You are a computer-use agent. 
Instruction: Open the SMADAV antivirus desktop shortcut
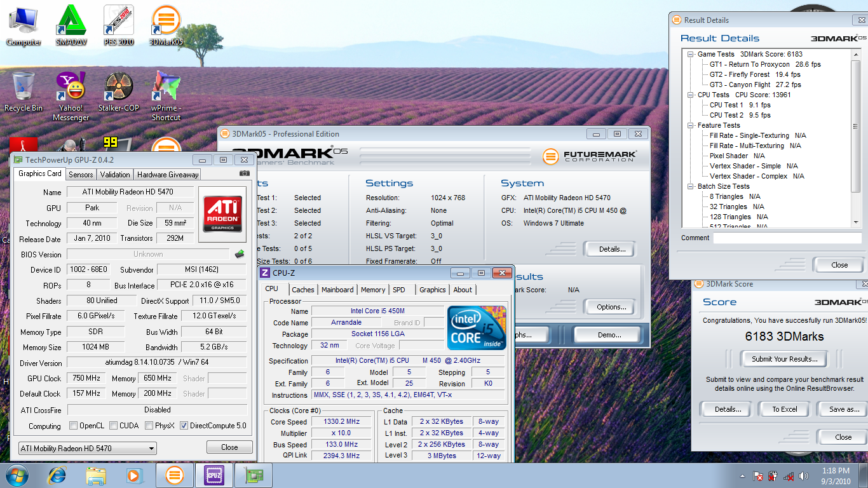pyautogui.click(x=71, y=25)
